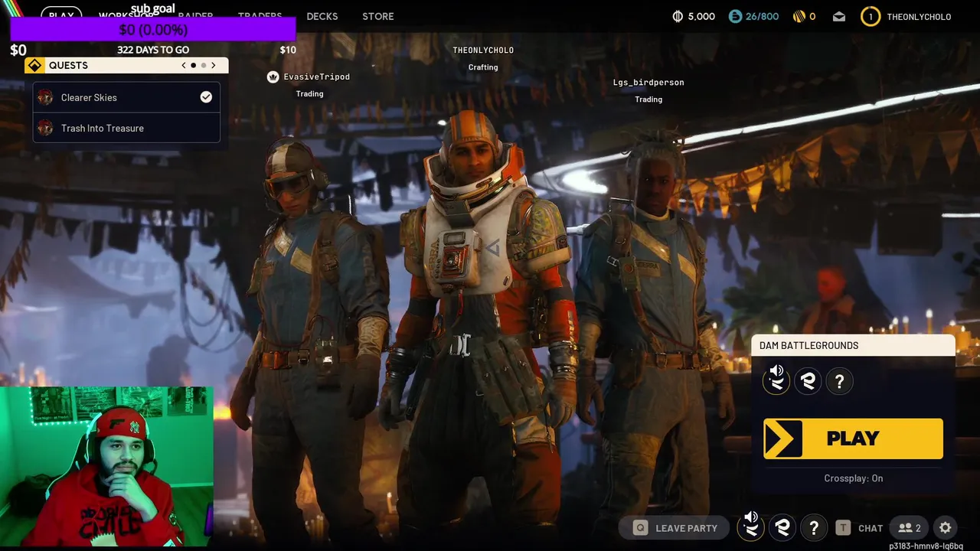This screenshot has width=980, height=551.
Task: Open the Chat button
Action: [871, 528]
